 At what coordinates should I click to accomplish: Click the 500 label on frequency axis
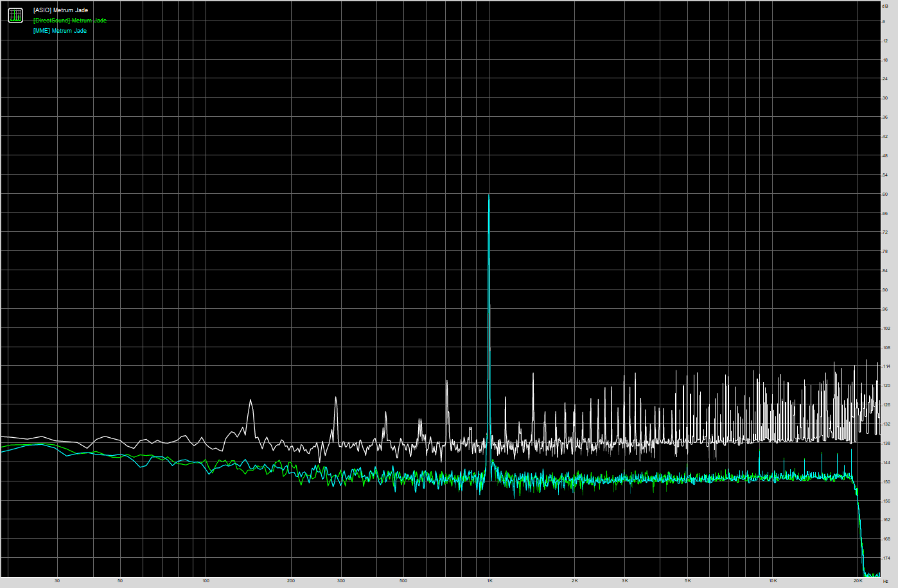click(x=403, y=581)
